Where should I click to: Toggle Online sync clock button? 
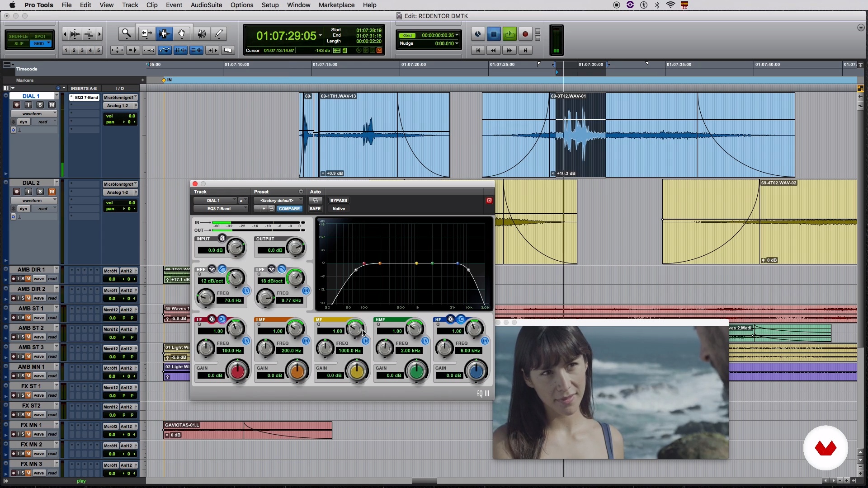[478, 34]
